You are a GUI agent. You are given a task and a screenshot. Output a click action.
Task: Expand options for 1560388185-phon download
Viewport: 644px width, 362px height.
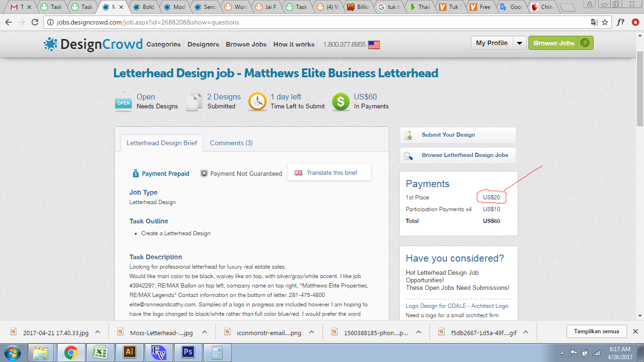418,332
